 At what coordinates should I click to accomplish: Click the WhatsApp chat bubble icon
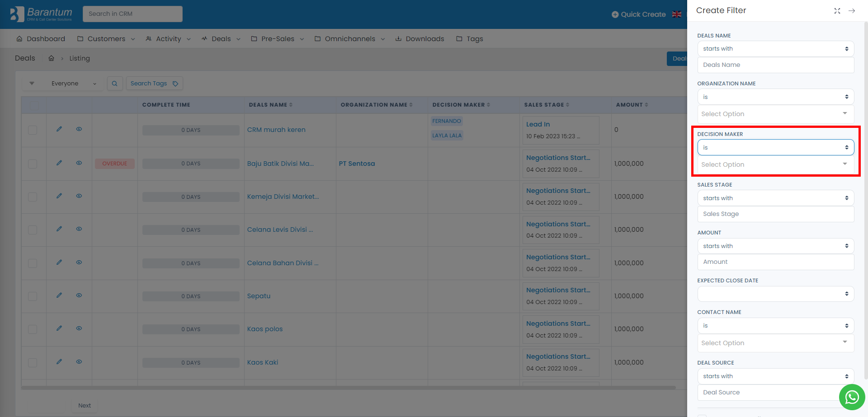click(x=852, y=397)
